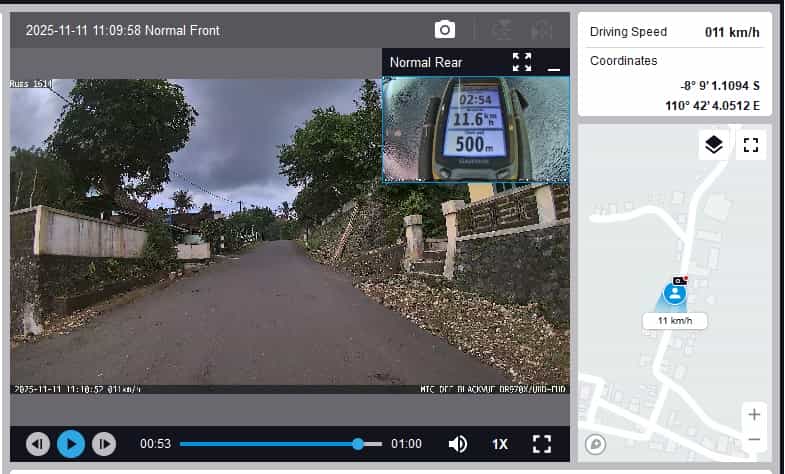The width and height of the screenshot is (785, 474).
Task: Open the map layers selector
Action: point(713,145)
